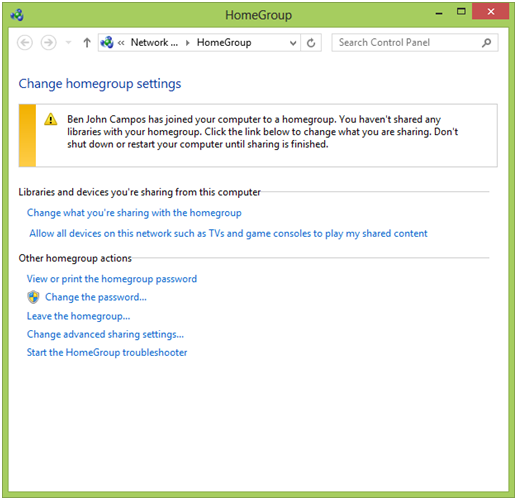Click the double-chevron breadcrumb overflow
Image resolution: width=517 pixels, height=500 pixels.
coord(121,43)
